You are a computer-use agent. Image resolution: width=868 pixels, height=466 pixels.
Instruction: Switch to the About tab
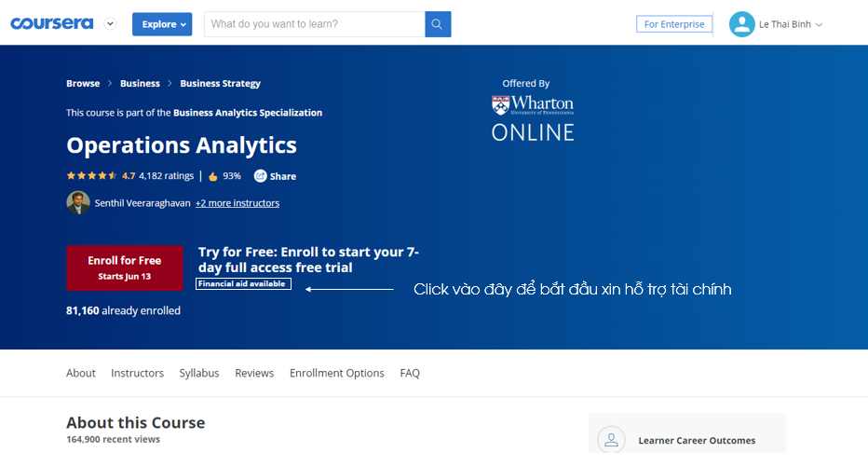coord(81,373)
